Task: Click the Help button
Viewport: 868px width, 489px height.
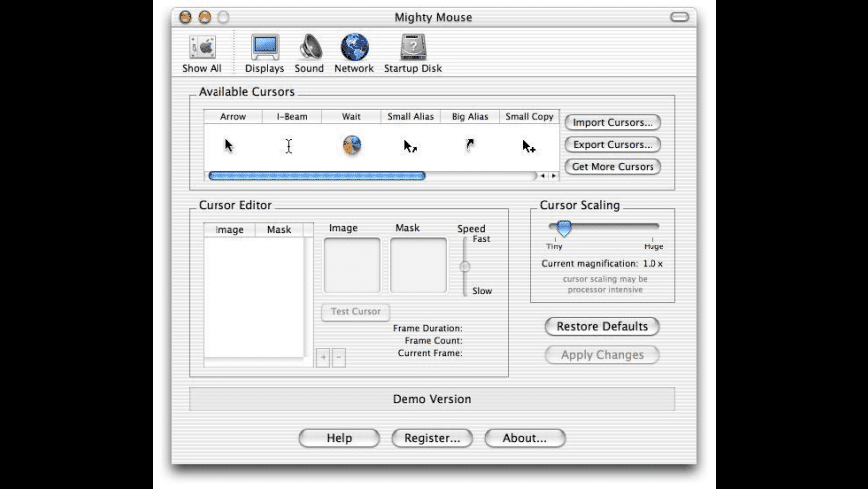Action: tap(339, 438)
